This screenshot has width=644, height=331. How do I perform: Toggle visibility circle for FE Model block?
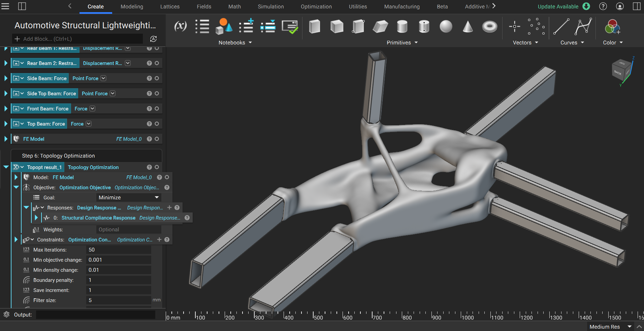click(x=157, y=139)
